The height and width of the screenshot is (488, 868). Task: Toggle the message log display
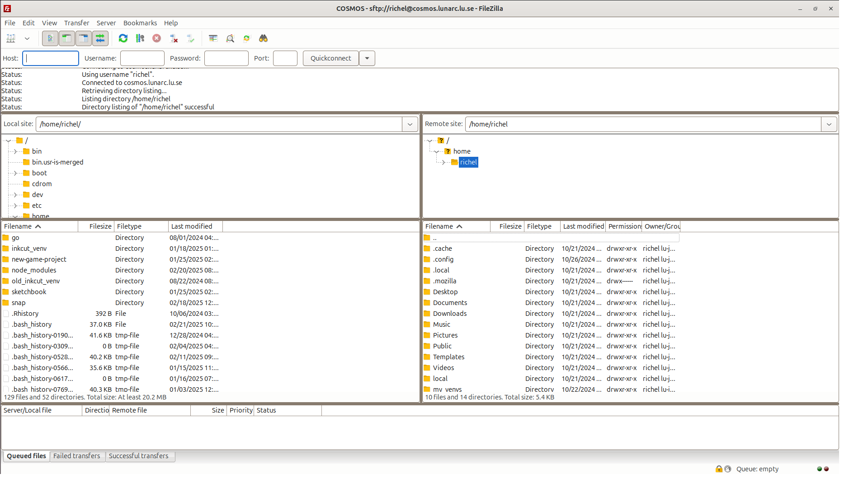click(50, 38)
